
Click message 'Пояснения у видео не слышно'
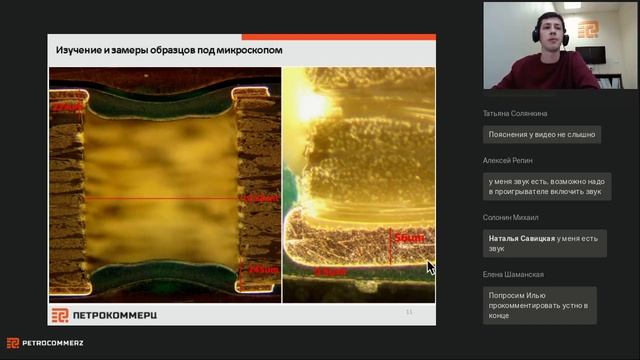pos(542,134)
